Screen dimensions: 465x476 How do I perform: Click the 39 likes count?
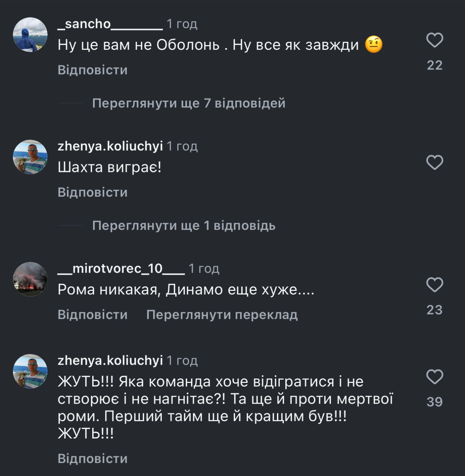(x=434, y=402)
